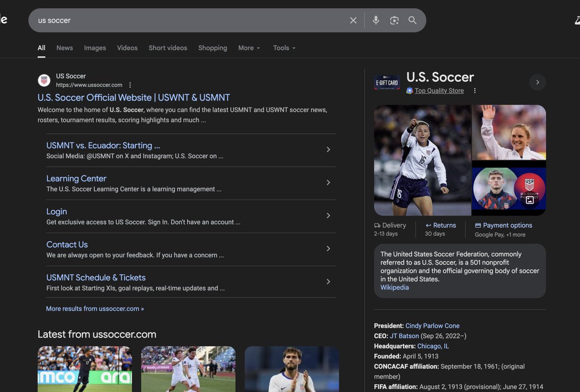Start voice search with microphone icon
The height and width of the screenshot is (392, 580).
tap(376, 20)
